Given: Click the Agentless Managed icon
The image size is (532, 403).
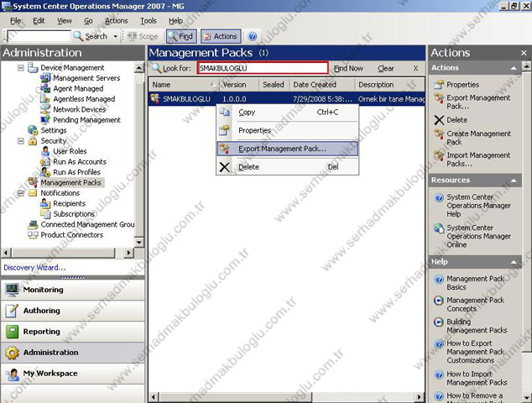Looking at the screenshot, I should [x=45, y=99].
